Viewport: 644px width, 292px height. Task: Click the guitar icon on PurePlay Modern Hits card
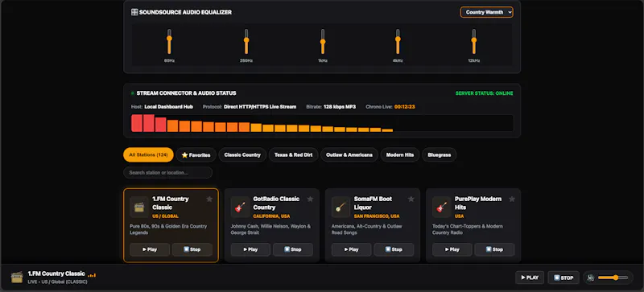442,207
